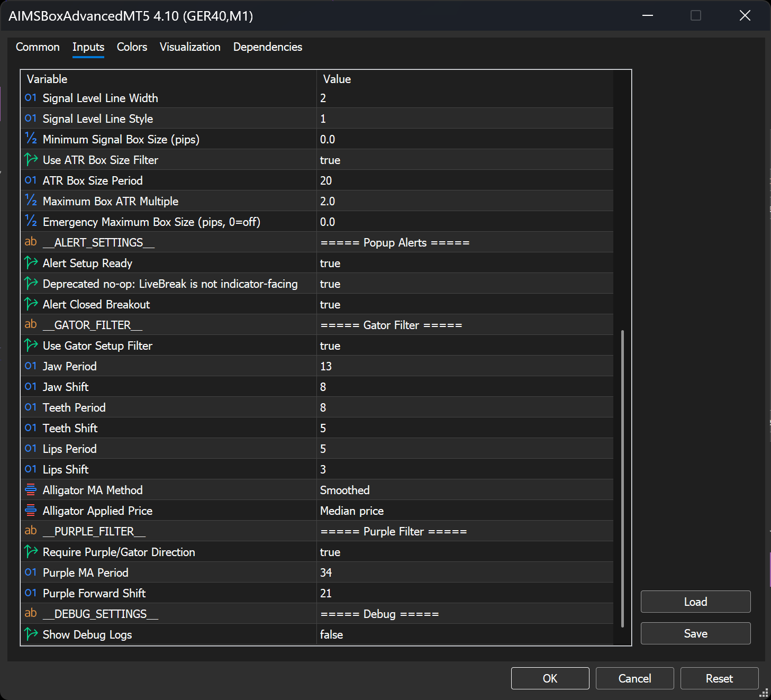The image size is (771, 700).
Task: Click the integer icon beside Signal Level Line Width
Action: [x=31, y=98]
